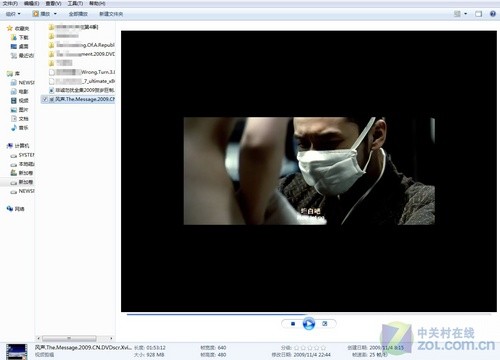The height and width of the screenshot is (360, 500).
Task: Open the 查看(V) menu
Action: 53,3
